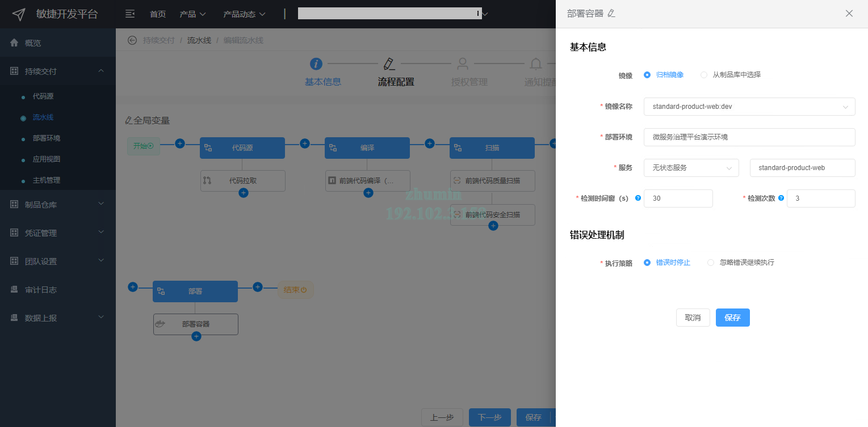Click the 概览 home icon in sidebar
The width and height of the screenshot is (868, 427).
14,43
